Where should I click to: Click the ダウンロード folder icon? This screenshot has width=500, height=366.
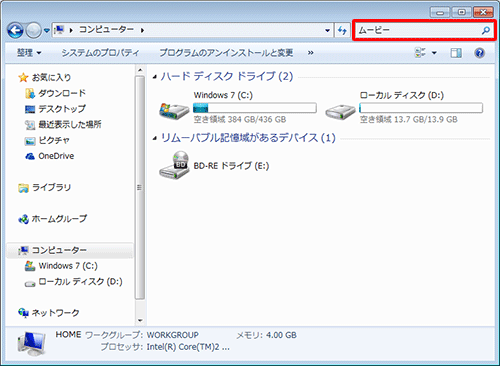click(x=30, y=93)
